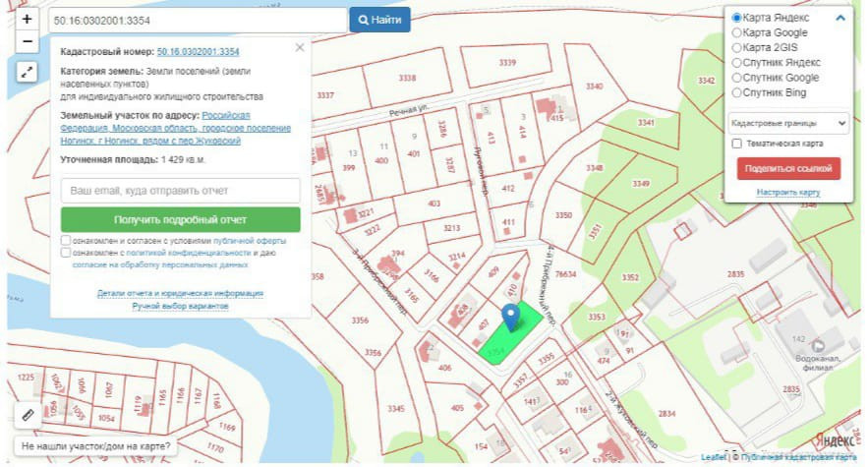The width and height of the screenshot is (868, 467).
Task: Click Поделиться ссылкой button
Action: point(788,168)
